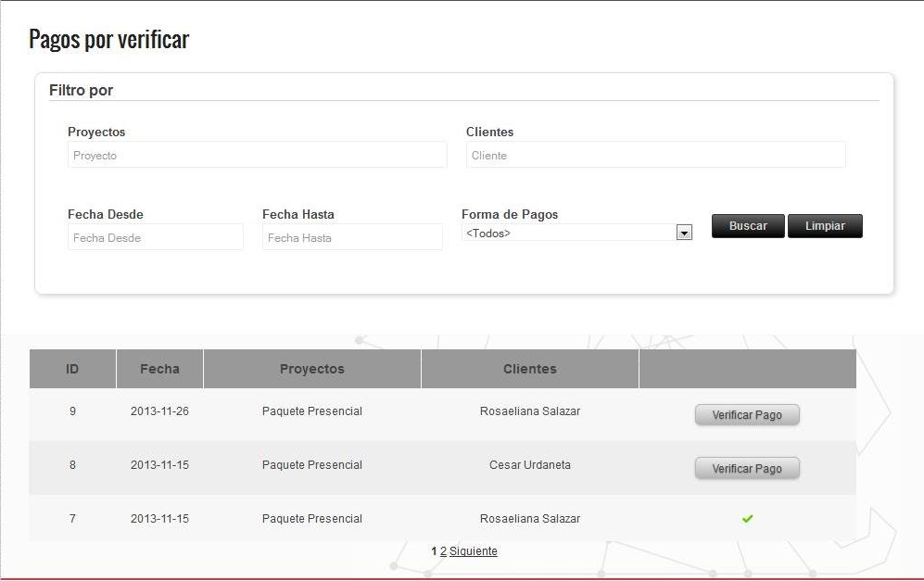
Task: Select the Fecha column header
Action: (x=159, y=369)
